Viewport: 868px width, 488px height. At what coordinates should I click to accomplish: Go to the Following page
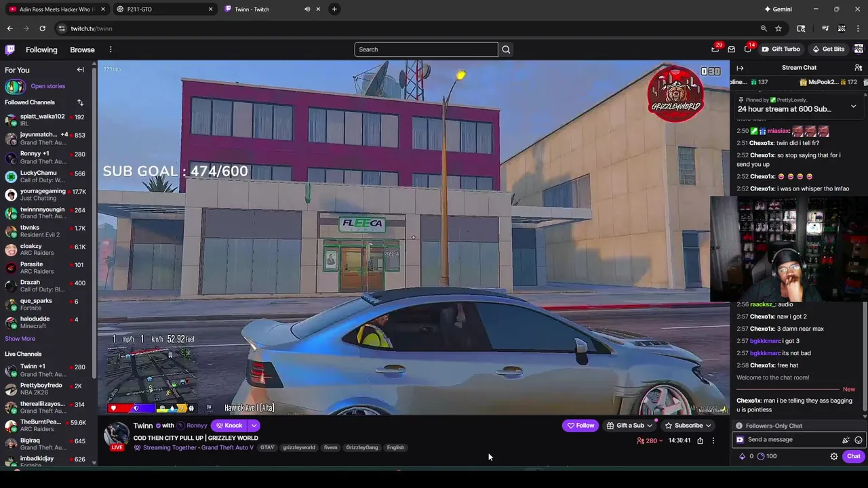click(41, 49)
